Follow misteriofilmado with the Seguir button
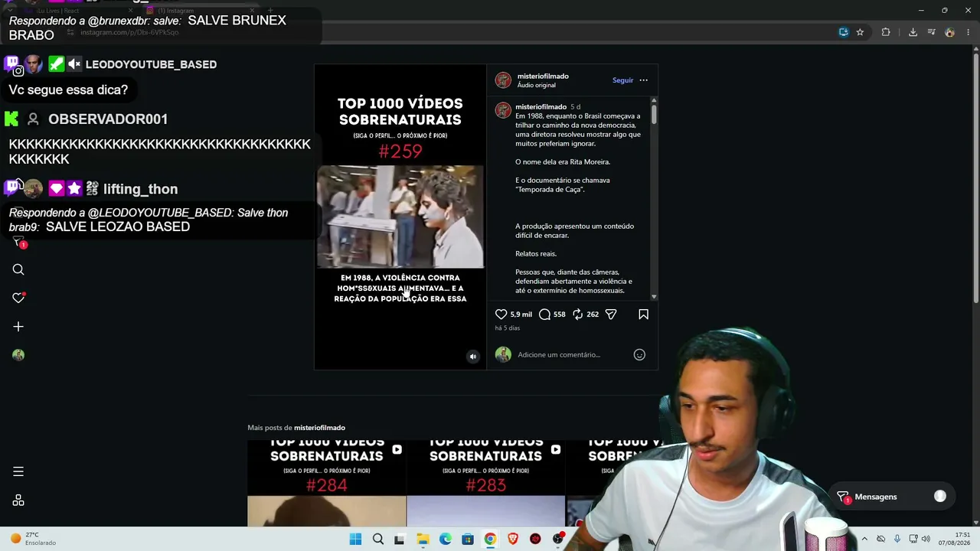The height and width of the screenshot is (551, 980). coord(622,80)
